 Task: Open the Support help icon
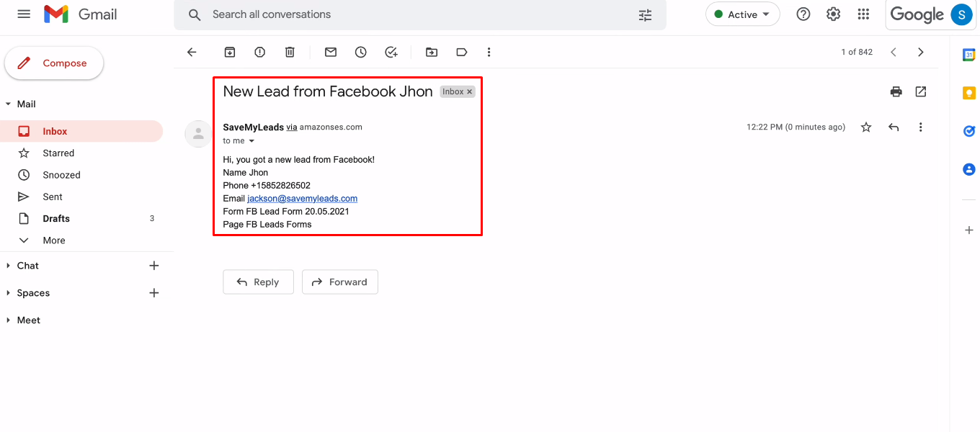803,14
